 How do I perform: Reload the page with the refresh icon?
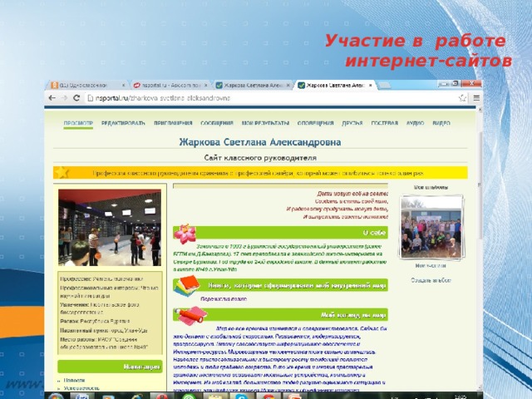(76, 98)
